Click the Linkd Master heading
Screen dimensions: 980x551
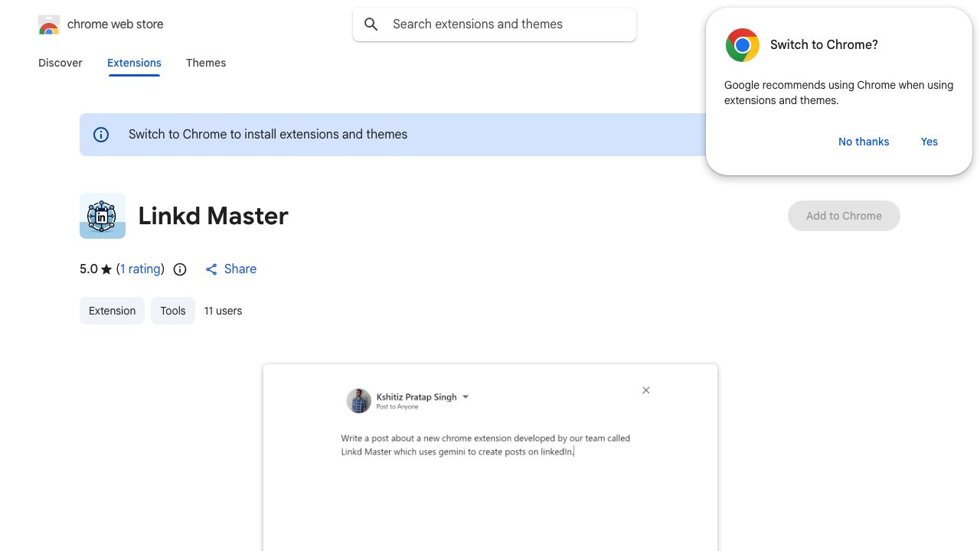tap(214, 216)
